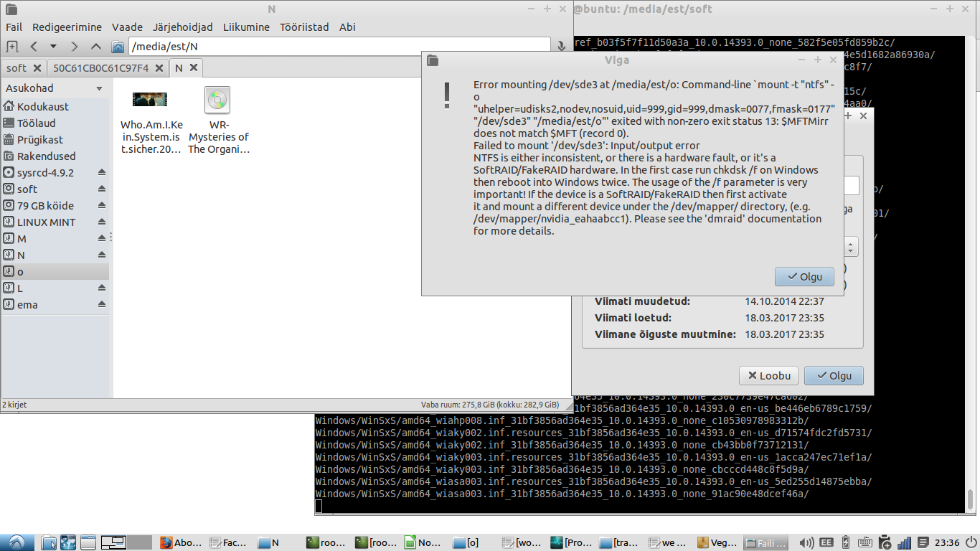
Task: Open the 79 GB köide volume
Action: point(45,206)
